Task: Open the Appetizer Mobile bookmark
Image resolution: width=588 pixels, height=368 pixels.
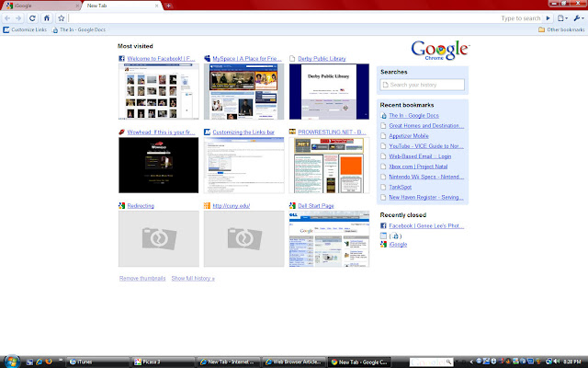Action: [409, 136]
